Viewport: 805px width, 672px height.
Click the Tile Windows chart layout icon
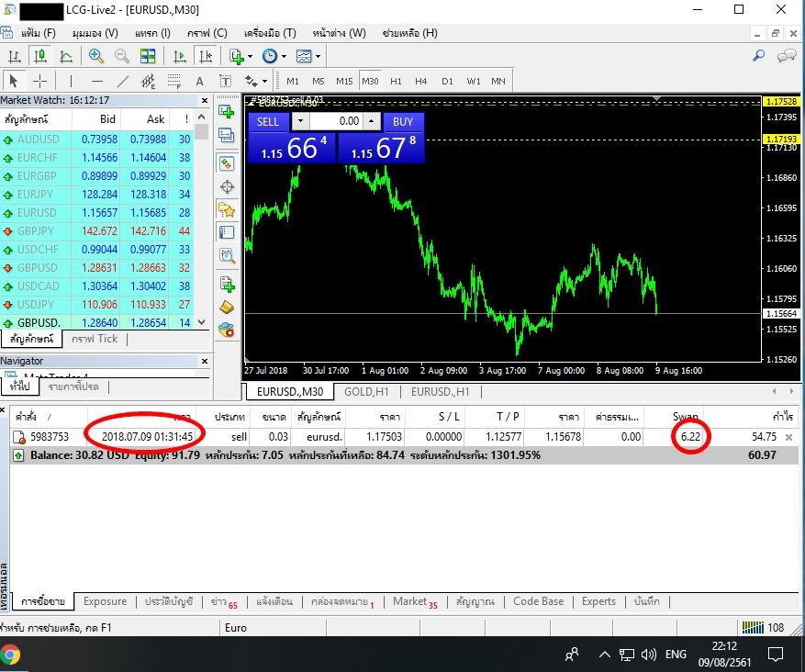tap(148, 56)
